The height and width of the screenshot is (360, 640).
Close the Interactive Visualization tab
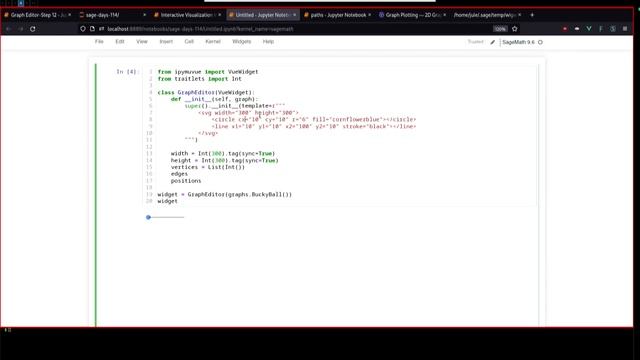pos(220,15)
